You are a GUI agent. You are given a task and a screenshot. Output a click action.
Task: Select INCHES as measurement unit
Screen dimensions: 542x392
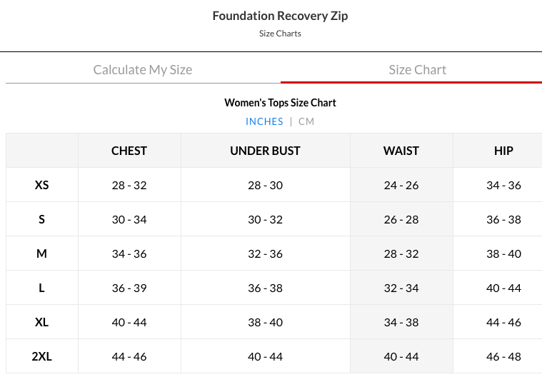pyautogui.click(x=264, y=121)
